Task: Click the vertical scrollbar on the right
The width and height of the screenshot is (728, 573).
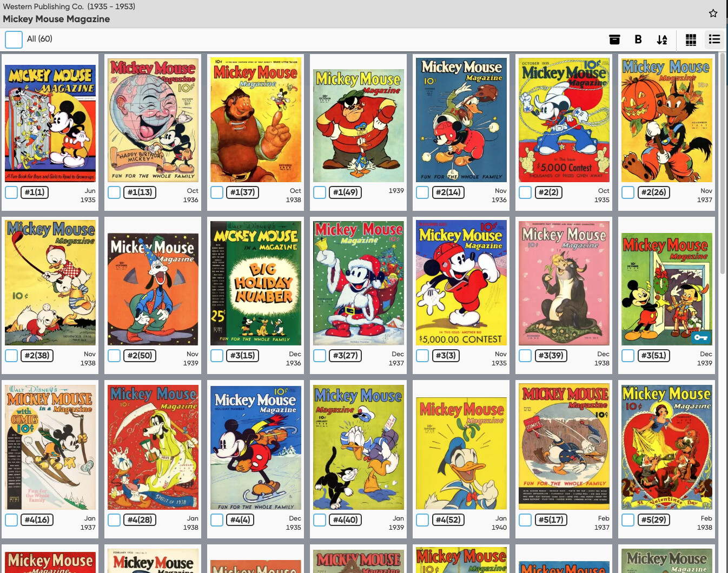Action: point(724,162)
